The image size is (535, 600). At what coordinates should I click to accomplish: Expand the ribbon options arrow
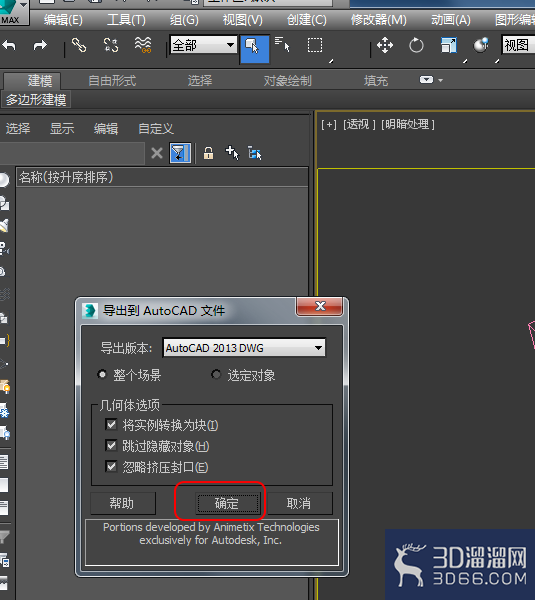pyautogui.click(x=440, y=80)
